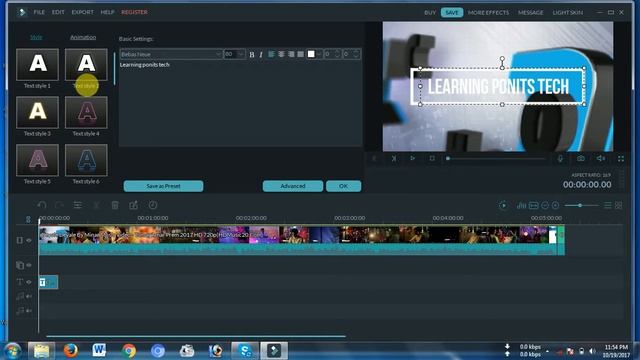Click the white text color swatch
640x360 pixels.
[311, 54]
